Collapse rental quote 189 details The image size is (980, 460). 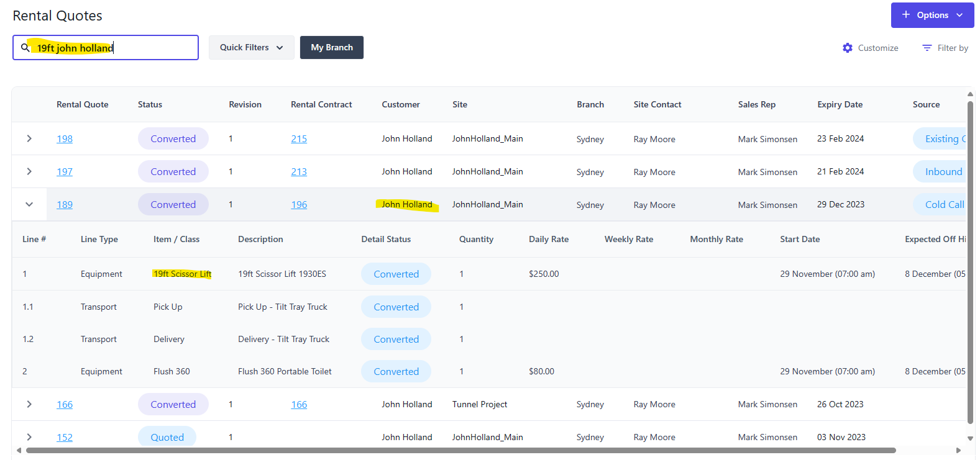[29, 204]
